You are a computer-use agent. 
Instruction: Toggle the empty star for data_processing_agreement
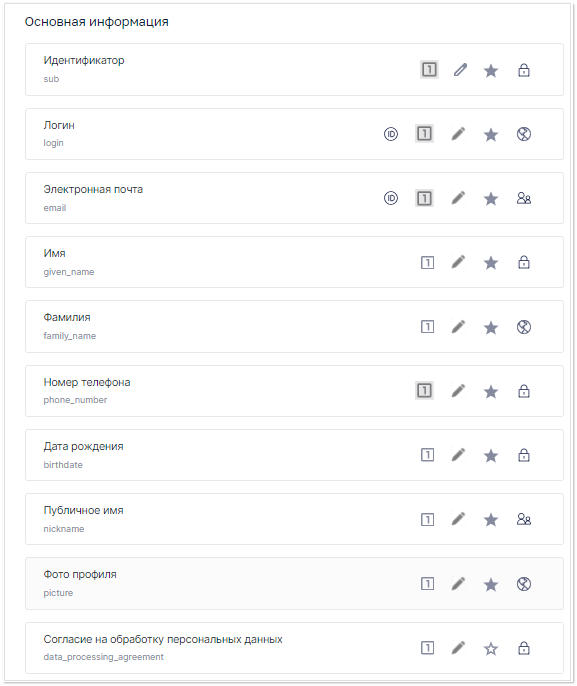(491, 648)
